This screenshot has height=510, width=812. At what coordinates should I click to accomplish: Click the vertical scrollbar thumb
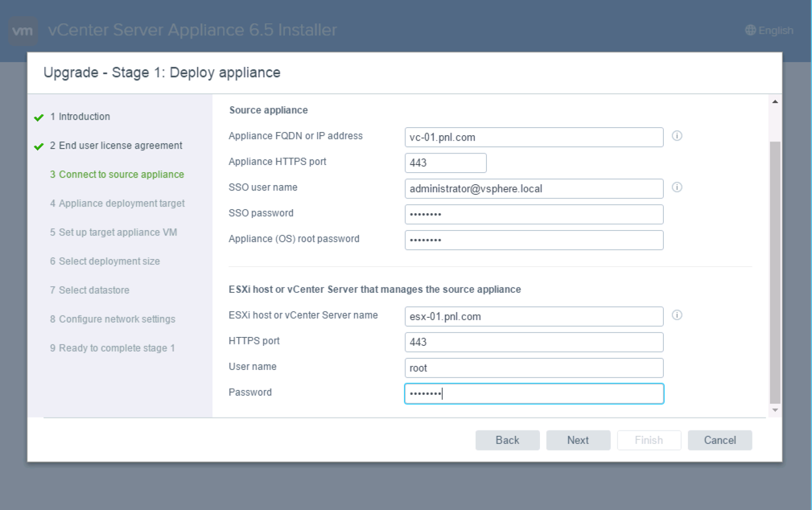point(775,272)
